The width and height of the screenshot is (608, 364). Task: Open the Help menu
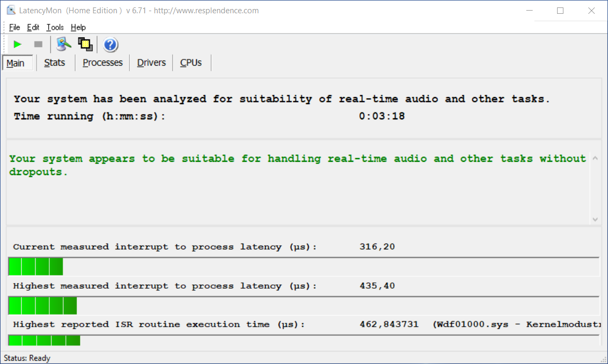point(78,28)
